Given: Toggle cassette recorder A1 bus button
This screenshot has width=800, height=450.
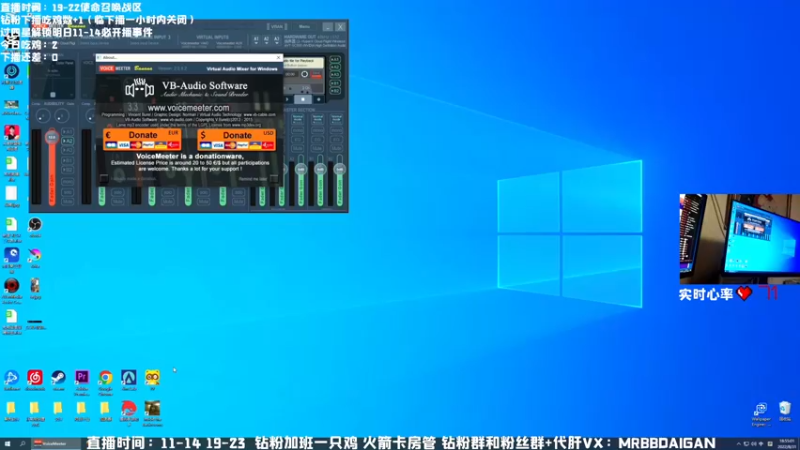Looking at the screenshot, I should pyautogui.click(x=335, y=60).
